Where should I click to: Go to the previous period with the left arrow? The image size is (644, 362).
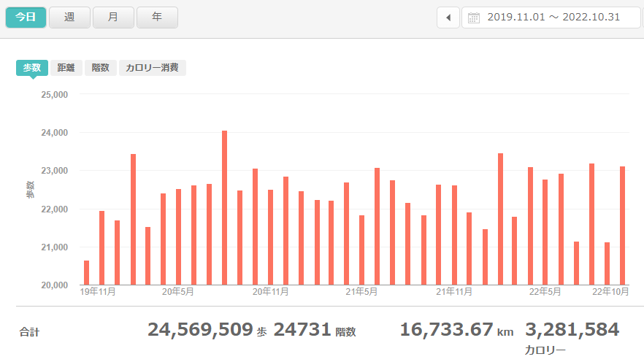coord(448,18)
